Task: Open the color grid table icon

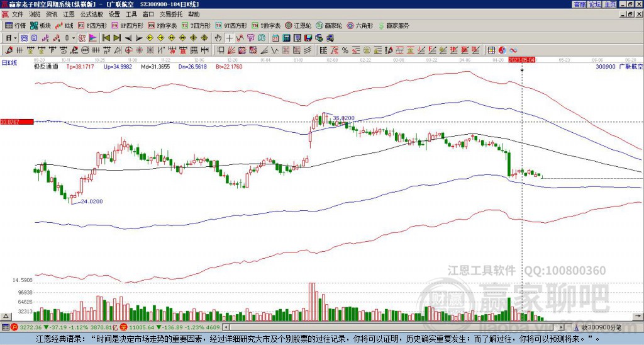Action: coord(491,50)
